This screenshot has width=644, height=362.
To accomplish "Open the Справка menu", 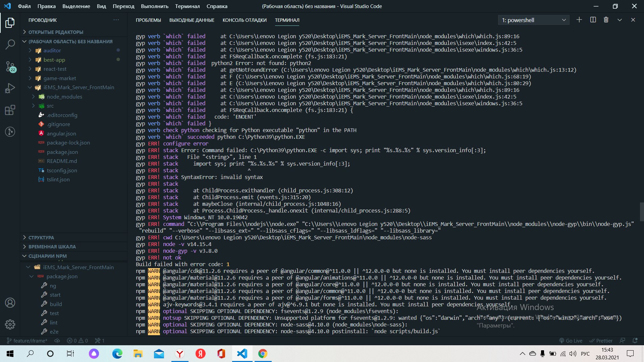I will tap(217, 6).
